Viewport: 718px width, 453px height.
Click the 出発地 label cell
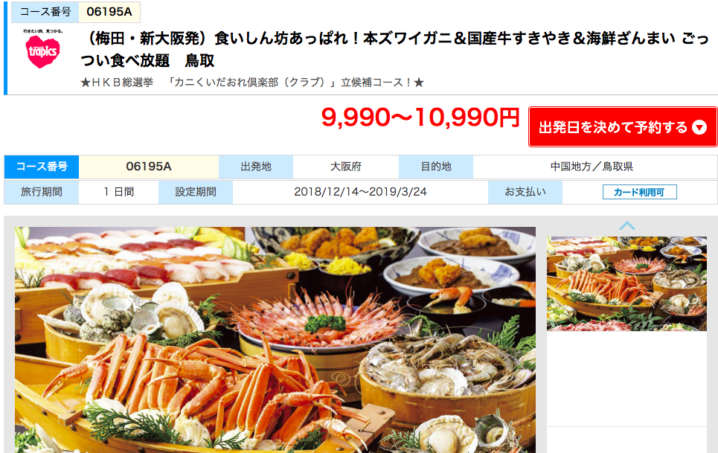point(256,167)
